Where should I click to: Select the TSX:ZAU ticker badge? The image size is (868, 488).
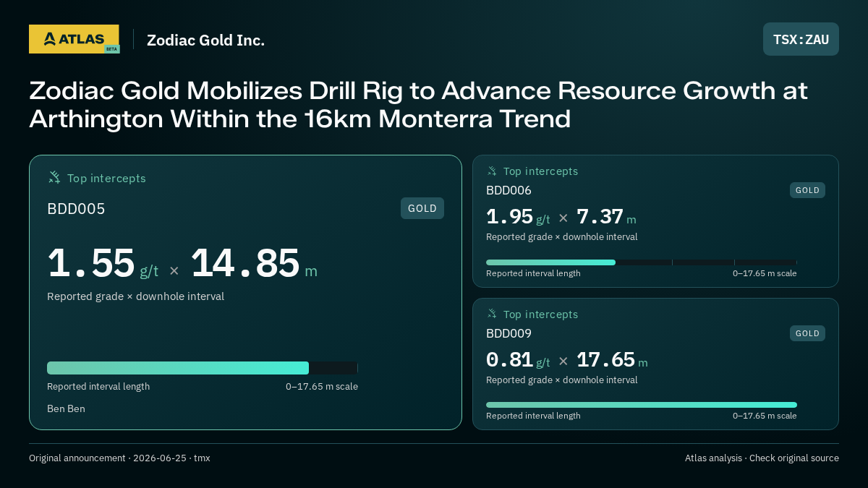(x=801, y=39)
